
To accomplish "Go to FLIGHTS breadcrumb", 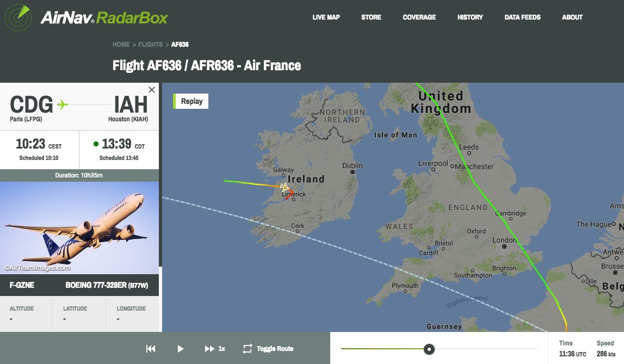I will coord(151,45).
